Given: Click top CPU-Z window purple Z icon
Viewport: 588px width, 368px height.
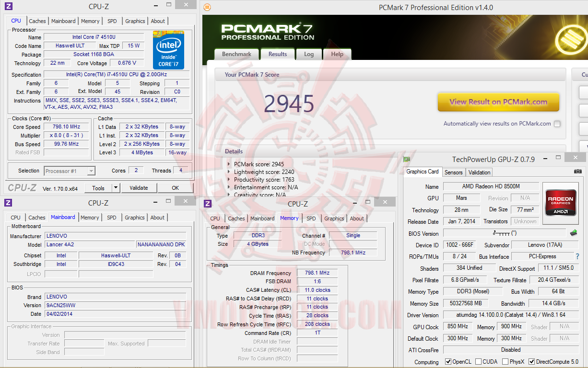Looking at the screenshot, I should (8, 6).
